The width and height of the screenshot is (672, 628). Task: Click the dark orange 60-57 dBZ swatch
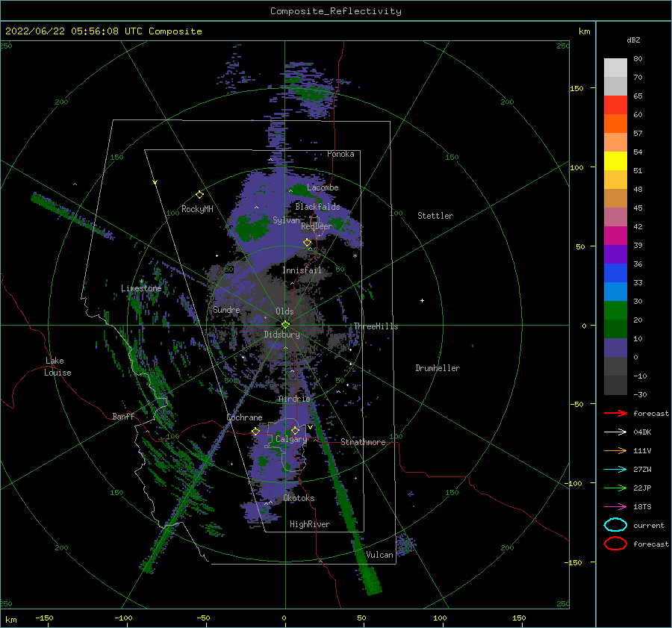[x=615, y=124]
